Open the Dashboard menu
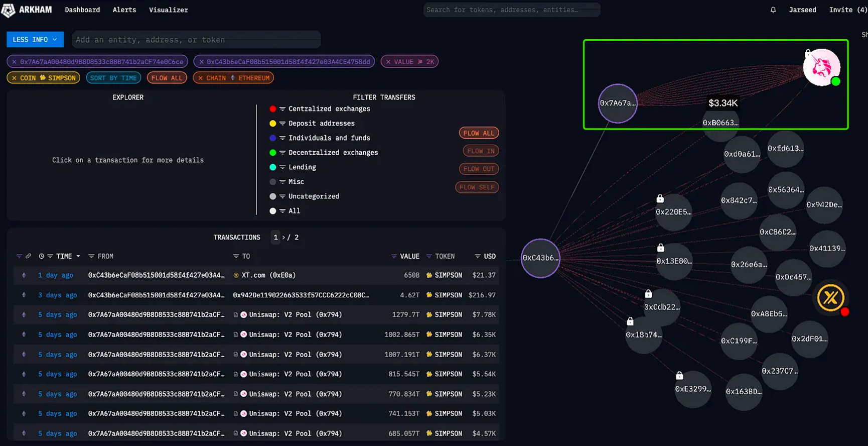Image resolution: width=868 pixels, height=446 pixels. (82, 10)
